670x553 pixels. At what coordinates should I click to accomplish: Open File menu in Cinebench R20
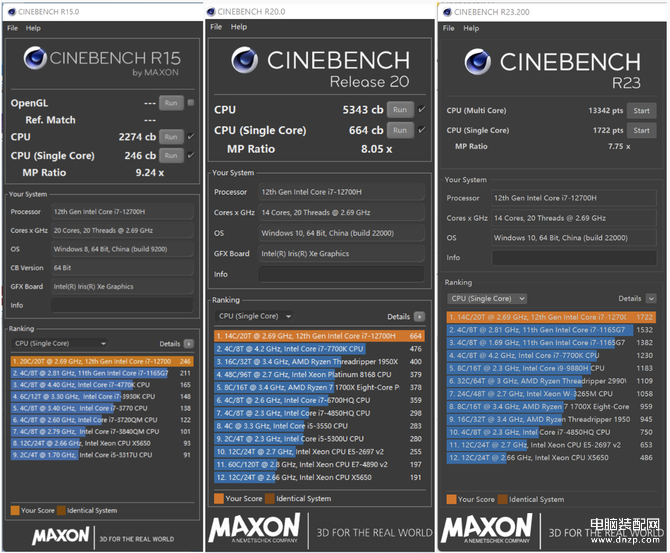click(x=216, y=26)
